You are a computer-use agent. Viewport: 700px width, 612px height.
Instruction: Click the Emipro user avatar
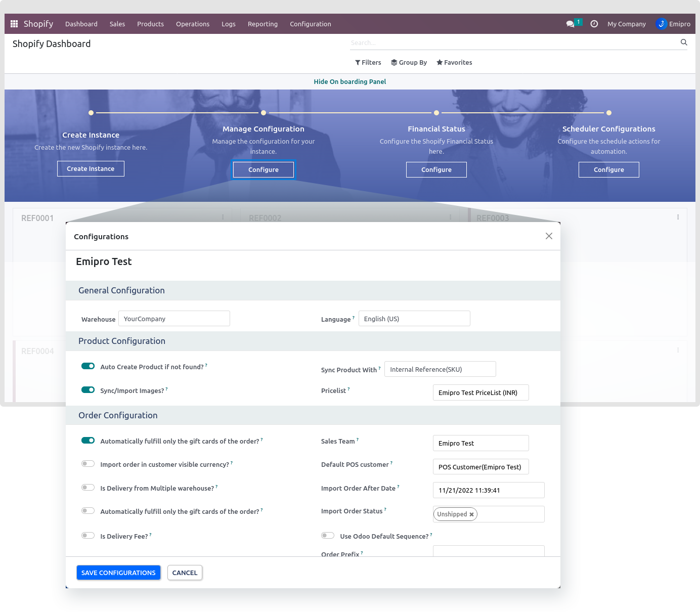661,24
